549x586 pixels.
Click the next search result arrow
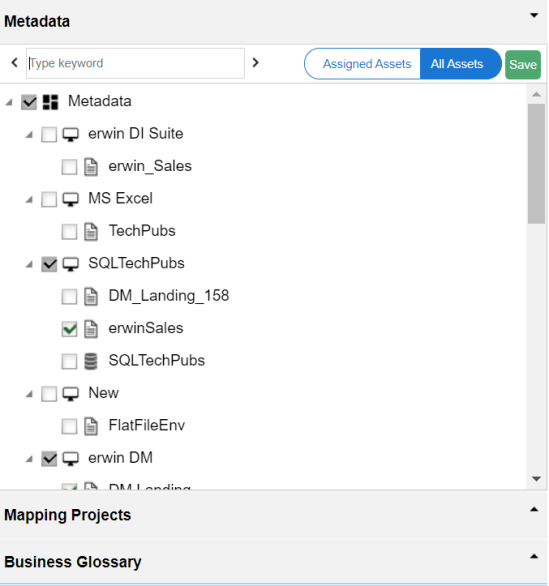(x=256, y=62)
